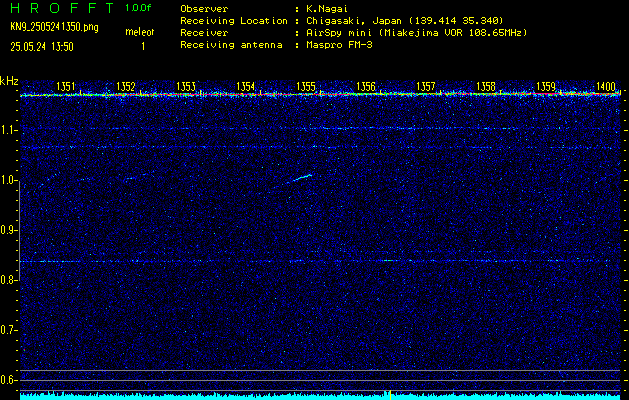
Task: Click version label 1.0.0f
Action: [x=138, y=8]
